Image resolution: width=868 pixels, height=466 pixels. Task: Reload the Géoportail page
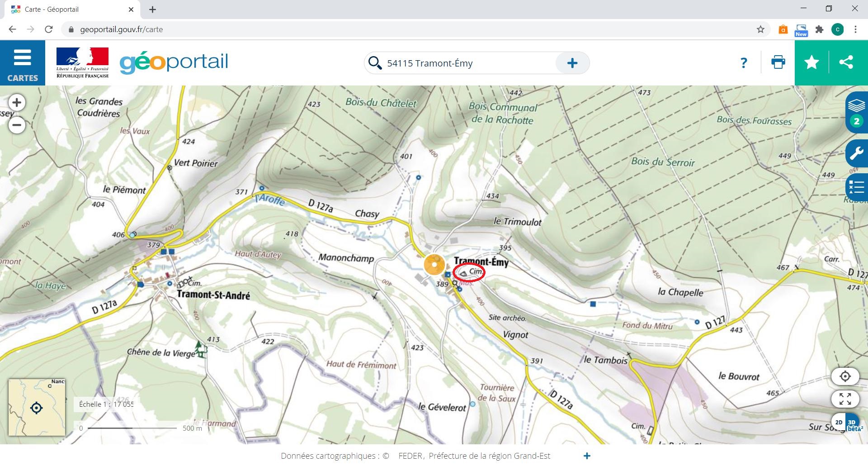(x=49, y=29)
